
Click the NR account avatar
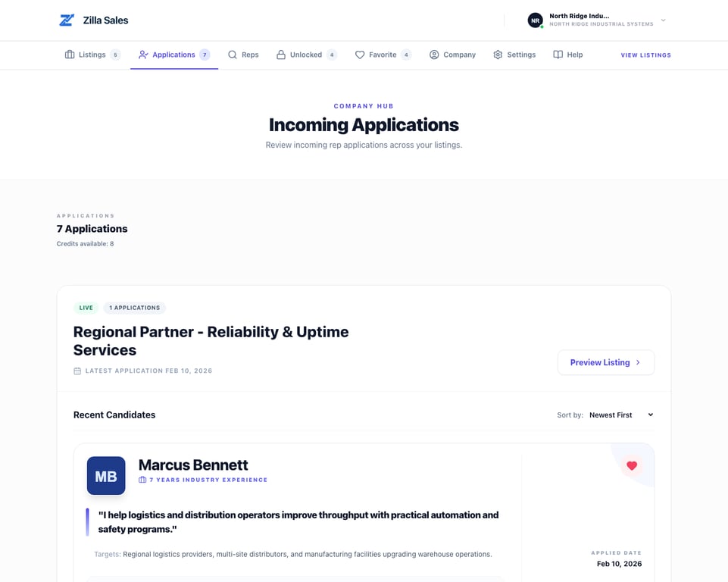(x=535, y=20)
